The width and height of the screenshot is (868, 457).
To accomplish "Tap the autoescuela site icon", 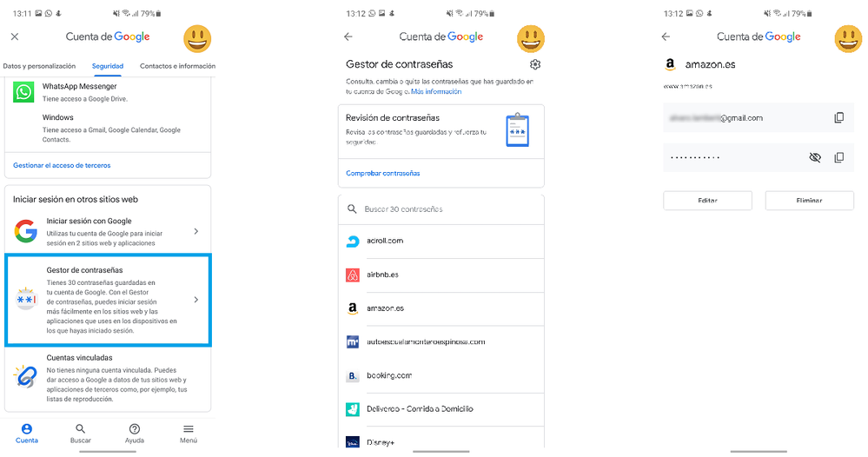I will pyautogui.click(x=353, y=342).
